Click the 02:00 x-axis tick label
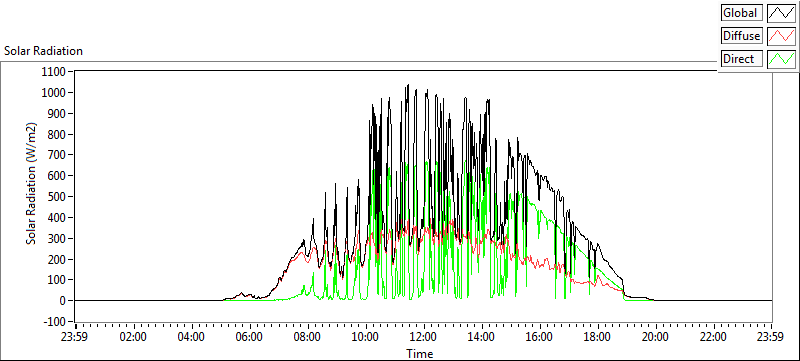Screen dimensions: 800x361 point(133,337)
